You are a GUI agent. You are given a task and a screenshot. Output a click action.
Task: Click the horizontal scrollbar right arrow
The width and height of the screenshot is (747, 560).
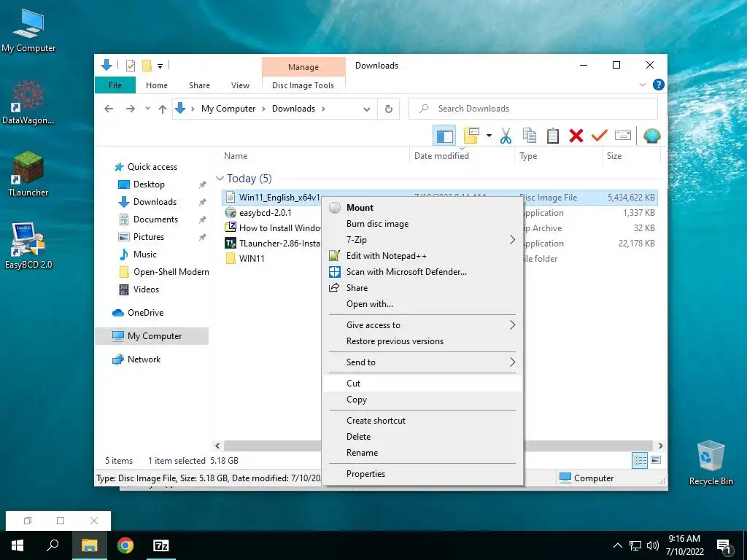coord(660,446)
